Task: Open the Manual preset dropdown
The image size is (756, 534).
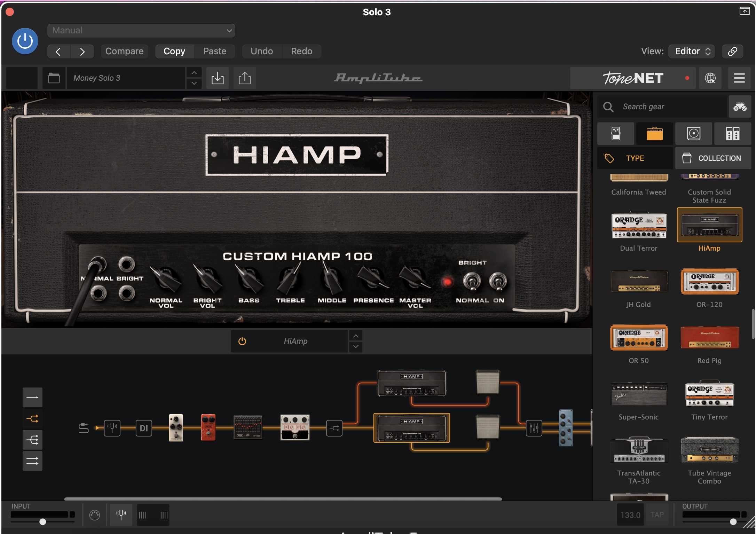Action: coord(141,30)
